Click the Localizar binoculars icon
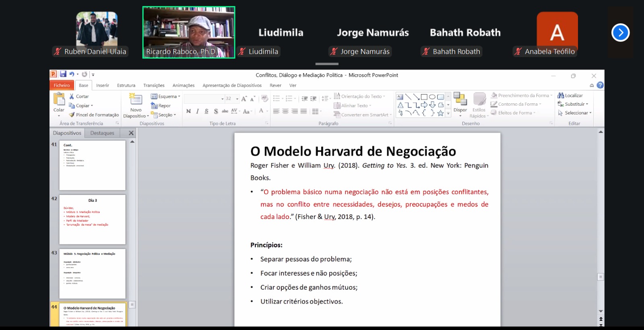The width and height of the screenshot is (644, 330). 561,95
